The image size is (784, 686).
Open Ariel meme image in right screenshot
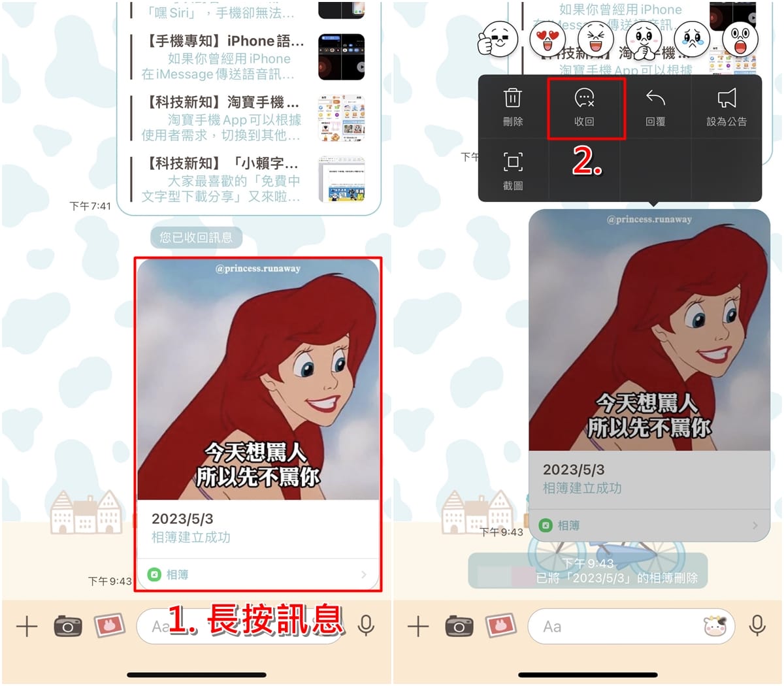pyautogui.click(x=649, y=331)
